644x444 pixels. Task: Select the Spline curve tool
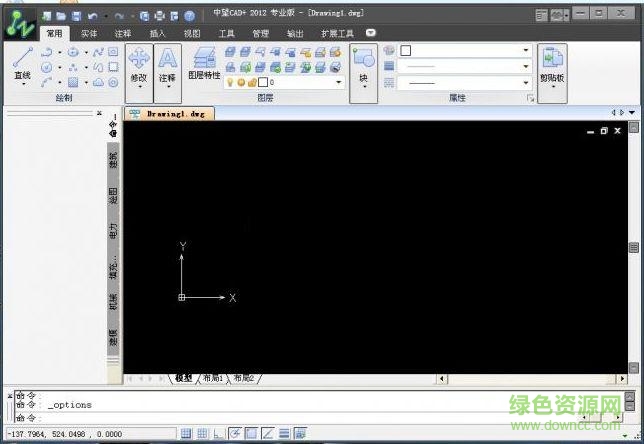tap(98, 52)
